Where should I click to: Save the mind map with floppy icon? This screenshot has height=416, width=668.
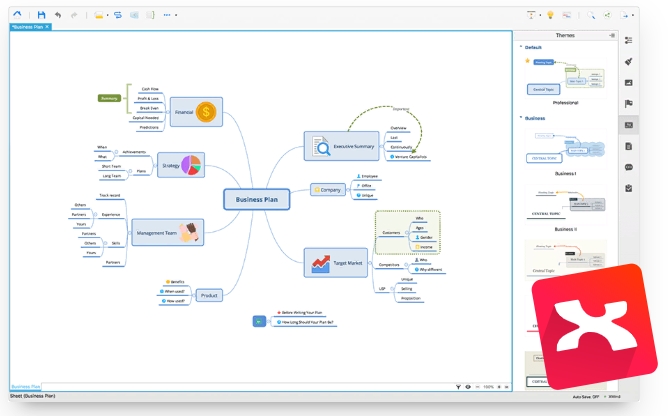pyautogui.click(x=41, y=15)
